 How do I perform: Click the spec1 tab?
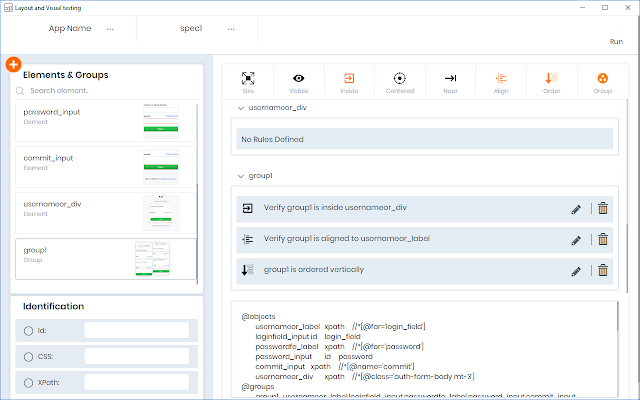click(x=191, y=28)
